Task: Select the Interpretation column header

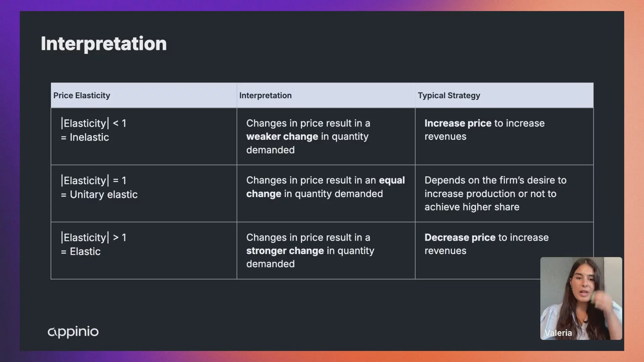Action: (x=326, y=96)
